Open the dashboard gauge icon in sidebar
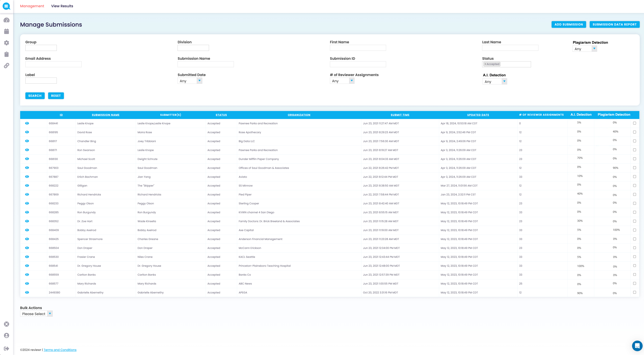The height and width of the screenshot is (355, 644). point(6,20)
